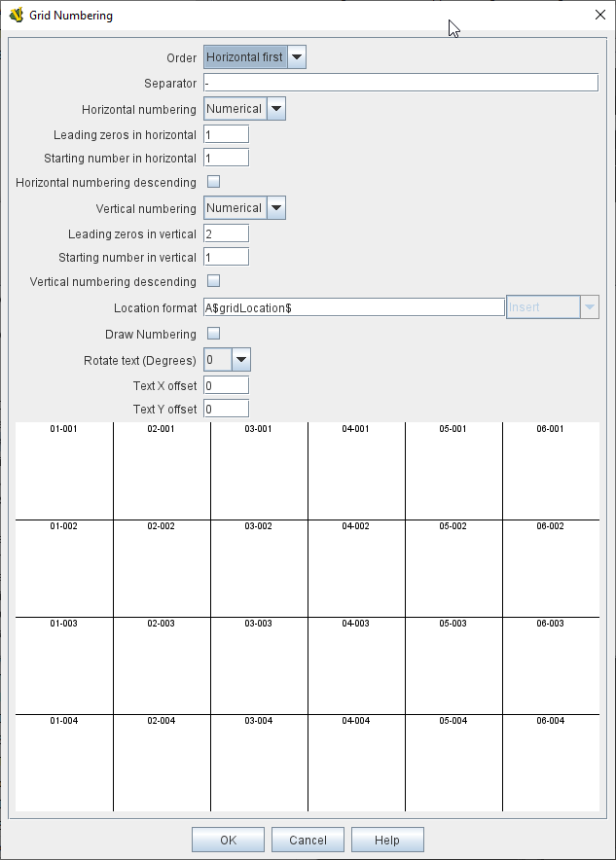The width and height of the screenshot is (616, 860).
Task: Click the Cancel button
Action: pos(308,840)
